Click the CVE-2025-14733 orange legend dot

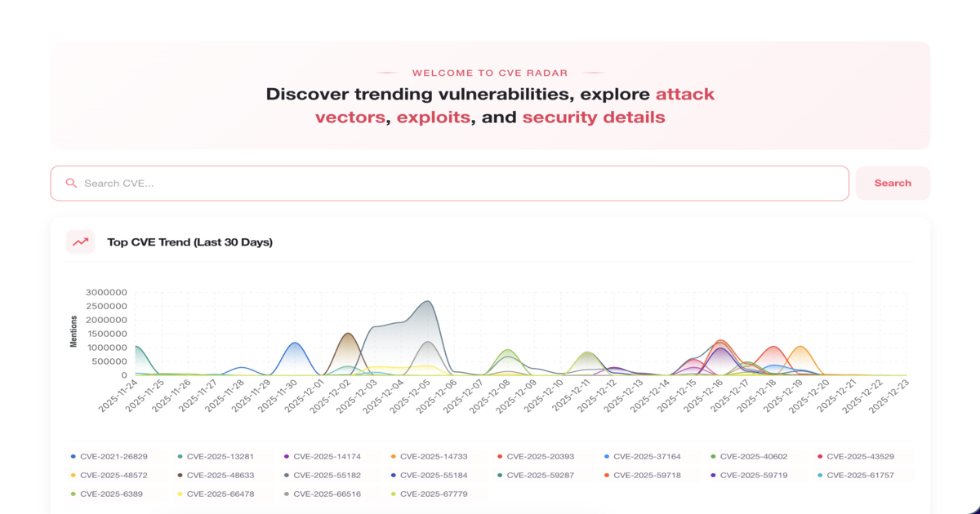point(394,457)
